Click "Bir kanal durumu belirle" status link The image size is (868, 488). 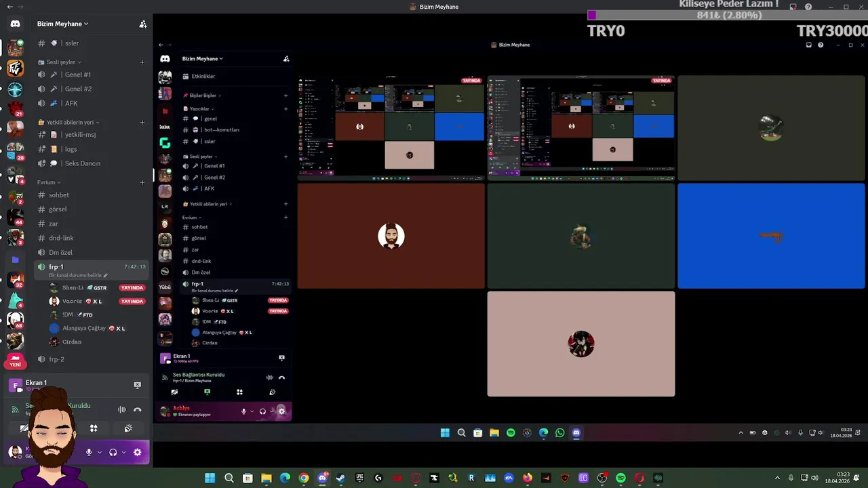pos(78,275)
